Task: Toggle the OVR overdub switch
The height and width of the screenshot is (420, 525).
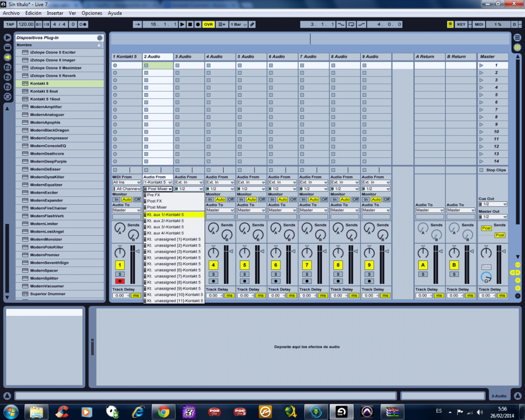Action: coord(208,24)
